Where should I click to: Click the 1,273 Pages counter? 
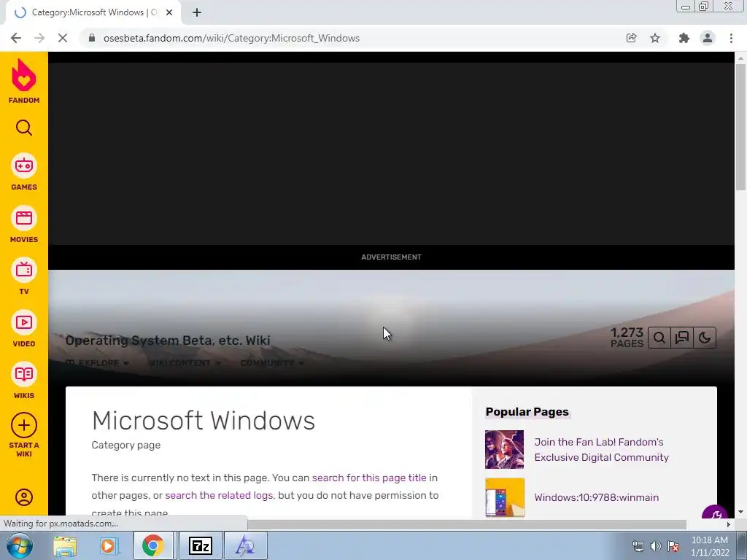click(627, 337)
